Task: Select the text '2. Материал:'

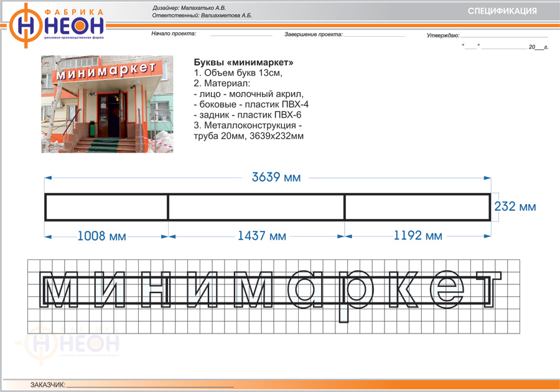Action: tap(222, 83)
